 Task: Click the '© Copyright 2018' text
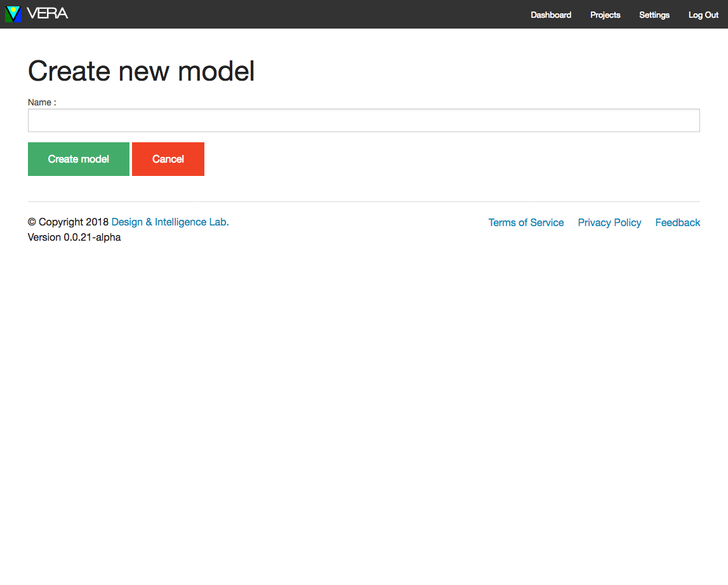pyautogui.click(x=69, y=222)
